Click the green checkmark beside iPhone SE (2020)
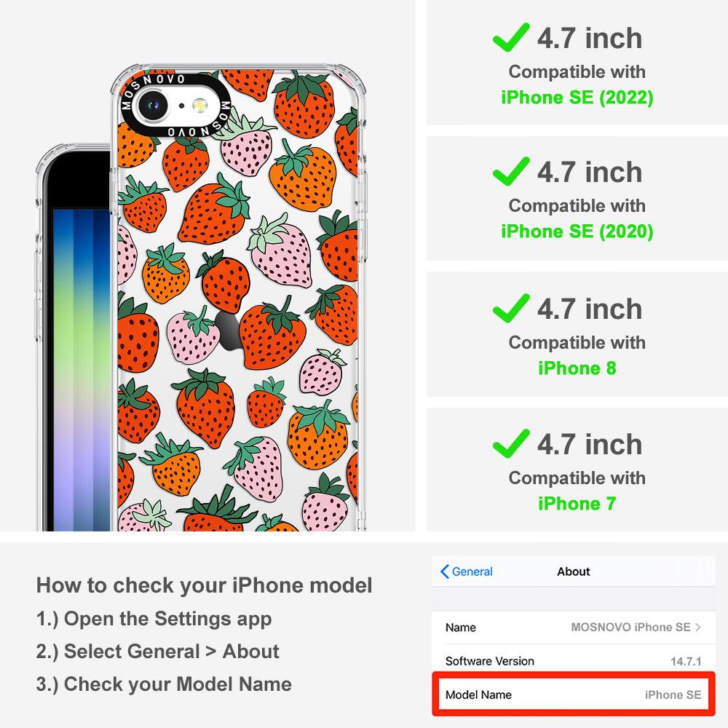728x728 pixels. (511, 171)
